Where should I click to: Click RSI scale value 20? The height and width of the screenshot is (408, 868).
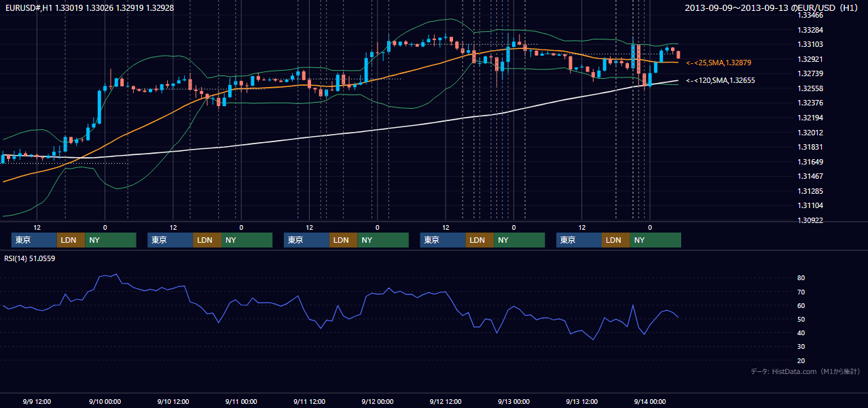(x=801, y=360)
